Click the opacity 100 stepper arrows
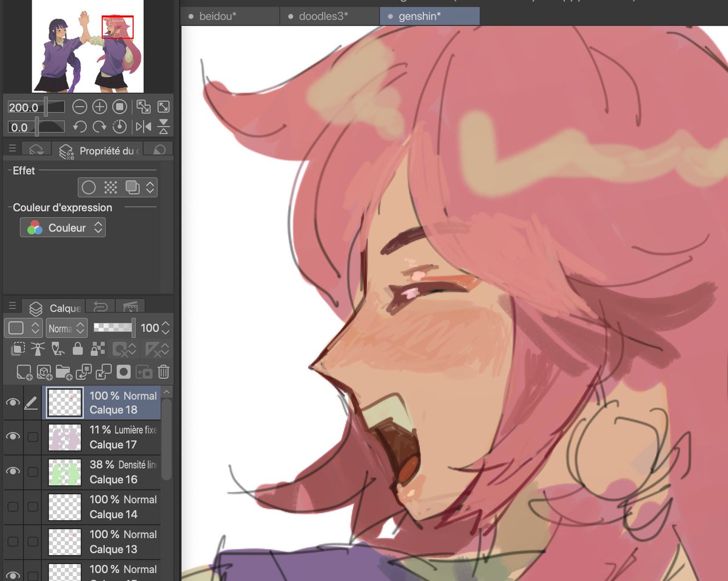 [166, 328]
